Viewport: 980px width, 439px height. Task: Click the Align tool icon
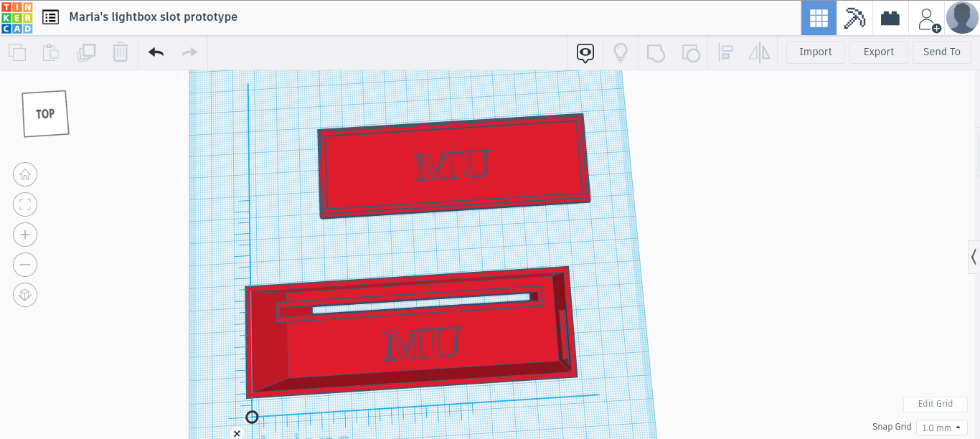(725, 52)
